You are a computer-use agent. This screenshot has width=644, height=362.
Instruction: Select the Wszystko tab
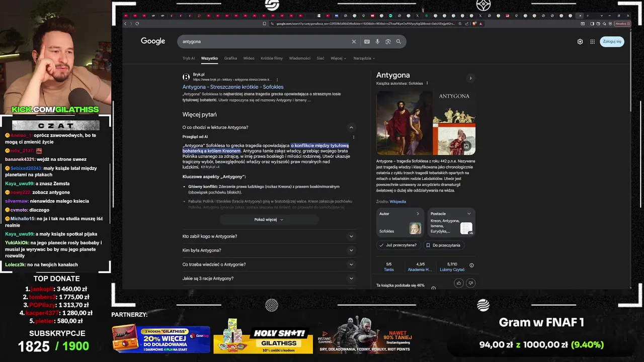pos(209,58)
